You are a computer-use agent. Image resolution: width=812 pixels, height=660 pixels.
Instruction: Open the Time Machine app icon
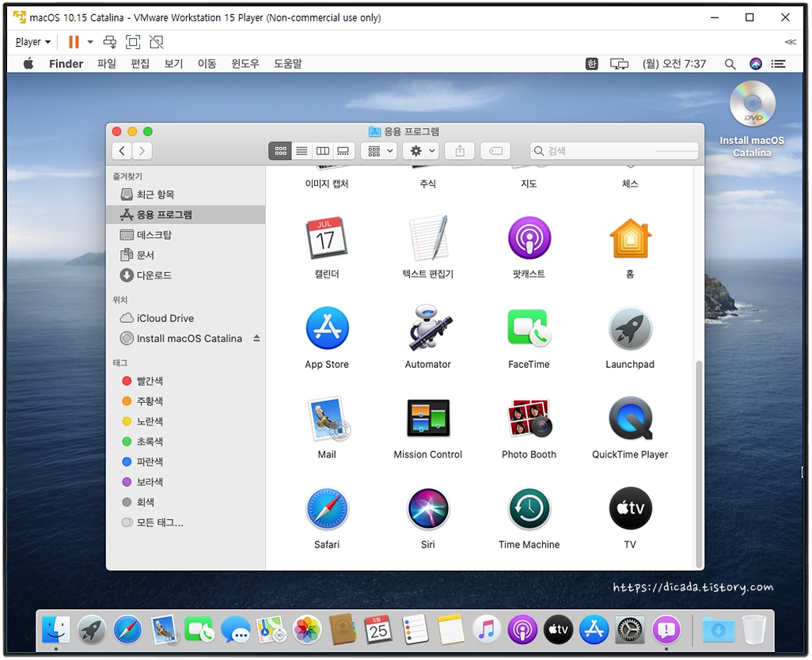pos(529,509)
